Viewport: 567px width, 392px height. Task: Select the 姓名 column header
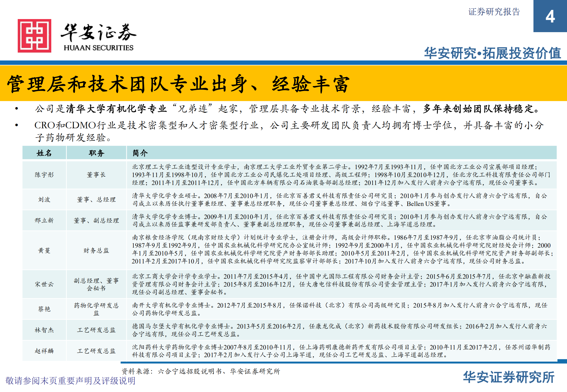[44, 153]
